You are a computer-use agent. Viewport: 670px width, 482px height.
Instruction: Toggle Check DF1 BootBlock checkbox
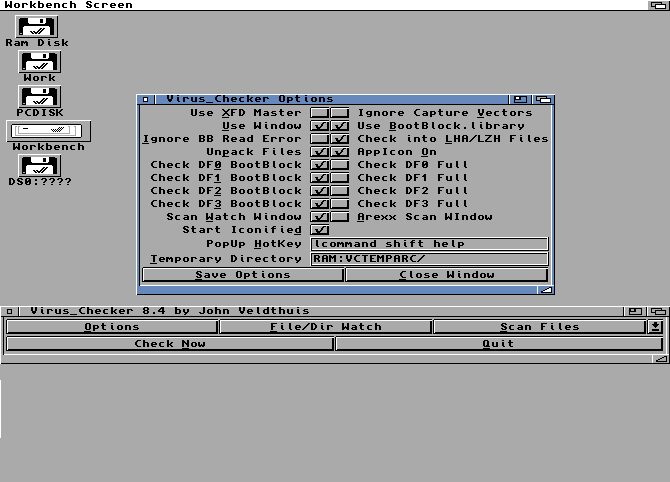pos(320,178)
